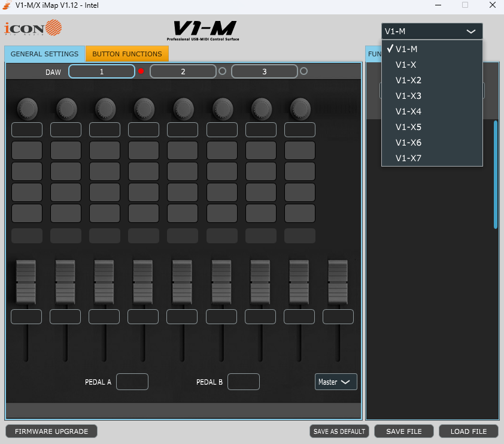
Task: Click the channel 7 fader cap
Action: click(x=260, y=282)
